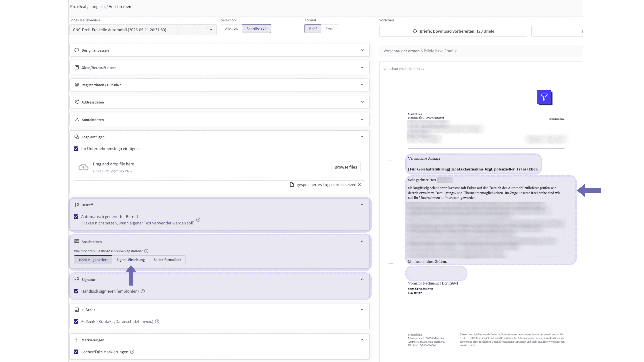This screenshot has width=644, height=362.
Task: Collapse the Betreff section chevron
Action: 362,205
